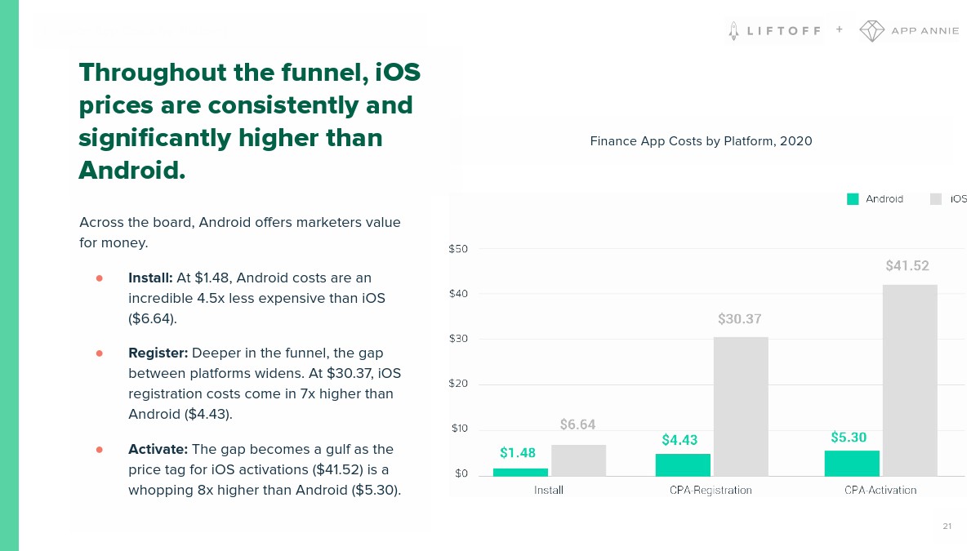Viewport: 980px width, 551px height.
Task: Click the iOS Install bar
Action: [578, 460]
